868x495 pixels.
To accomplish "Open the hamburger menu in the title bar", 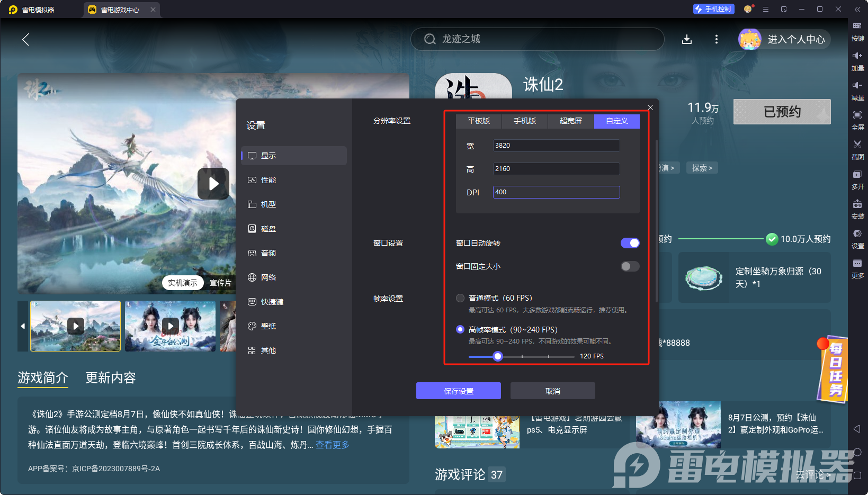I will pyautogui.click(x=765, y=9).
